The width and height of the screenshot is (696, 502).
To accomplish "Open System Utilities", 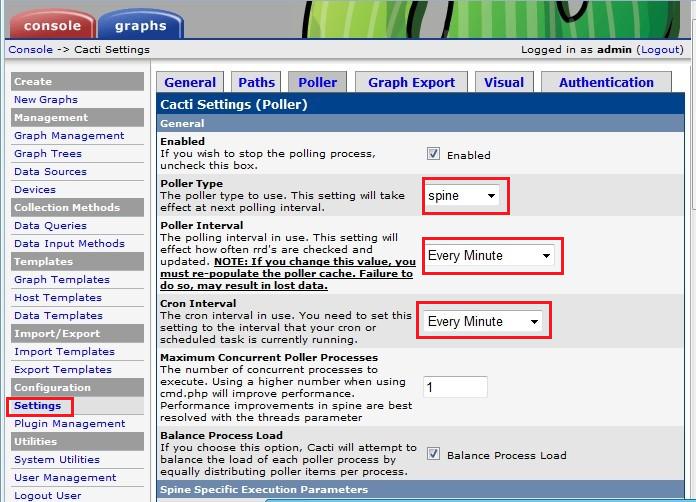I will tap(57, 459).
